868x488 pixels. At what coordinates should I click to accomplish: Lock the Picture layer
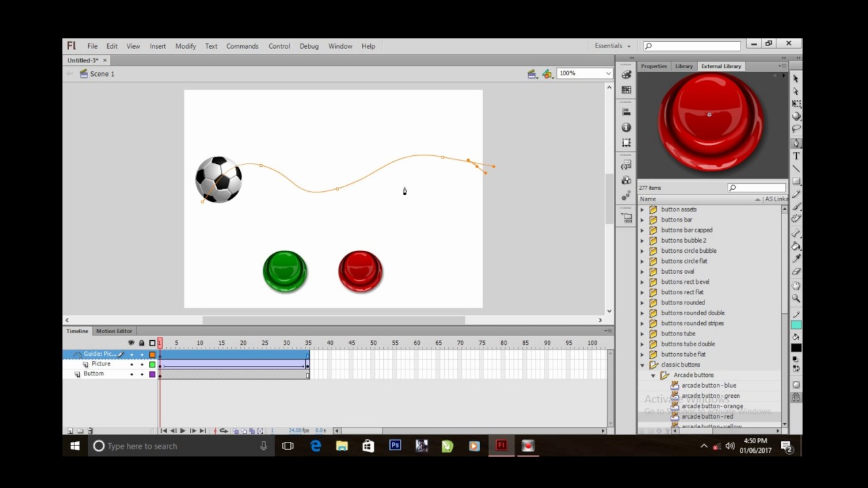pyautogui.click(x=142, y=365)
